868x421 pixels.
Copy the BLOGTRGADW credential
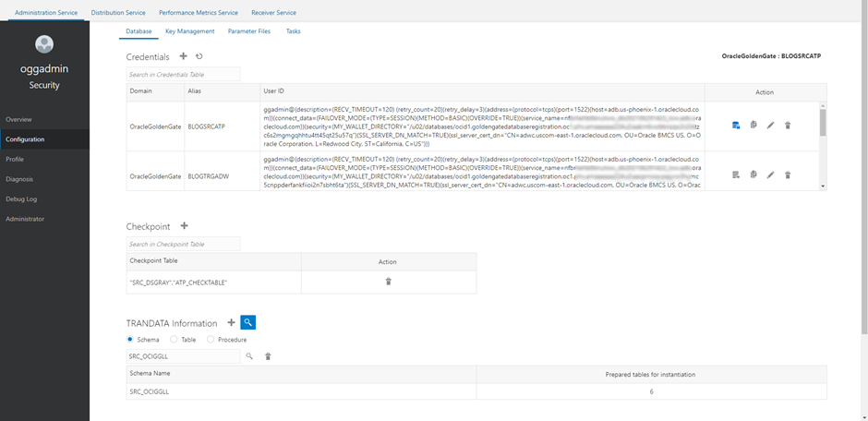click(x=753, y=174)
